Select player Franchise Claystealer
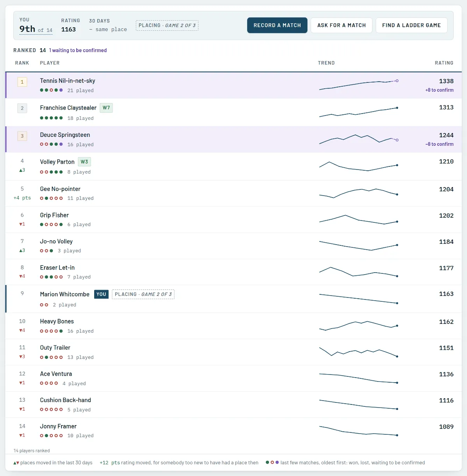The image size is (467, 476). click(x=68, y=108)
